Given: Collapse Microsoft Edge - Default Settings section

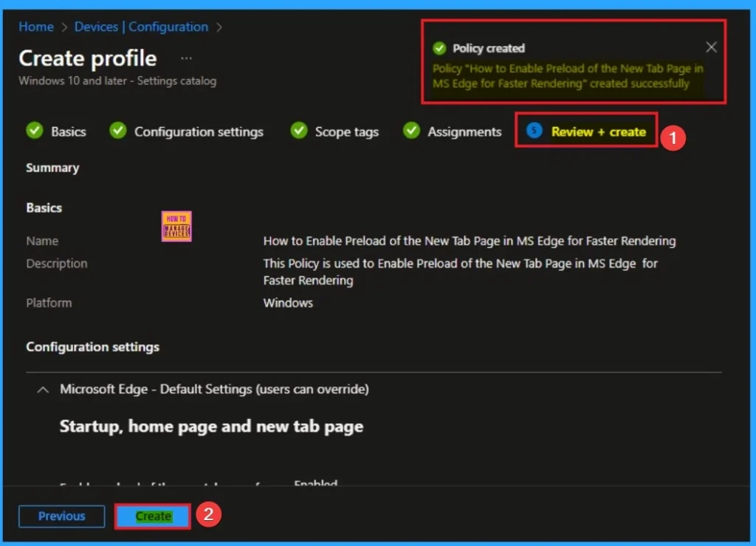Looking at the screenshot, I should tap(43, 389).
